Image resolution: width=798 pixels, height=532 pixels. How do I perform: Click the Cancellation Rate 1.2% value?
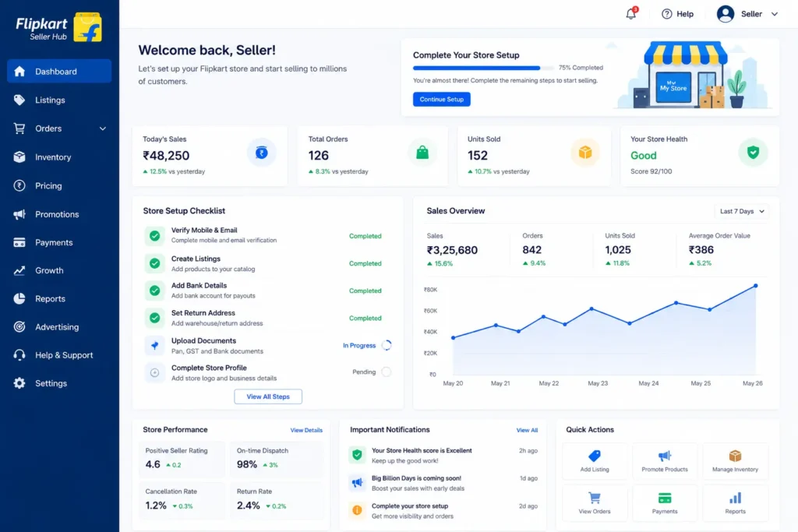tap(156, 506)
